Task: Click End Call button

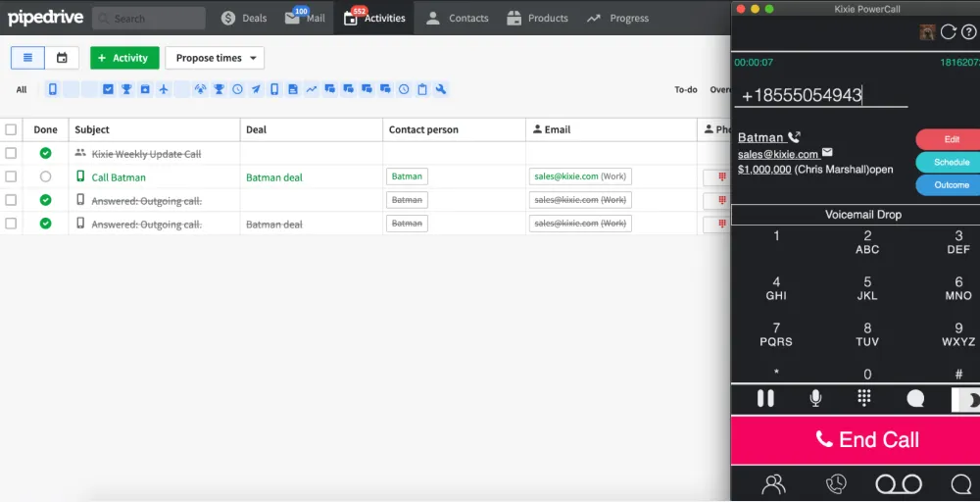Action: [x=856, y=439]
